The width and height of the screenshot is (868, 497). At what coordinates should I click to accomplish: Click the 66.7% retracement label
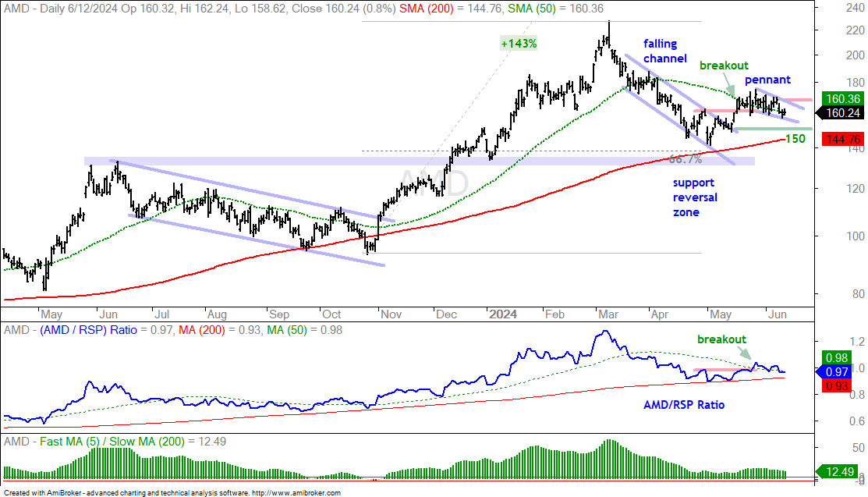pyautogui.click(x=686, y=159)
